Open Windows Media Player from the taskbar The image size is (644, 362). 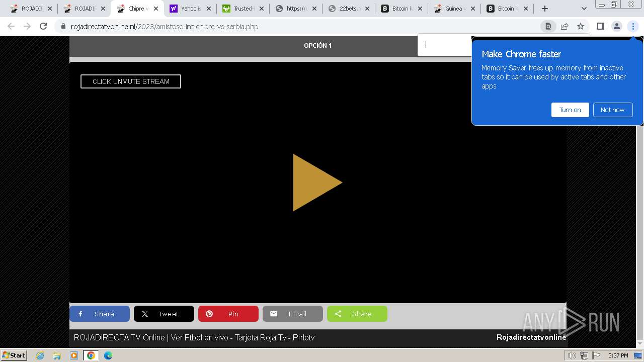pos(74,355)
